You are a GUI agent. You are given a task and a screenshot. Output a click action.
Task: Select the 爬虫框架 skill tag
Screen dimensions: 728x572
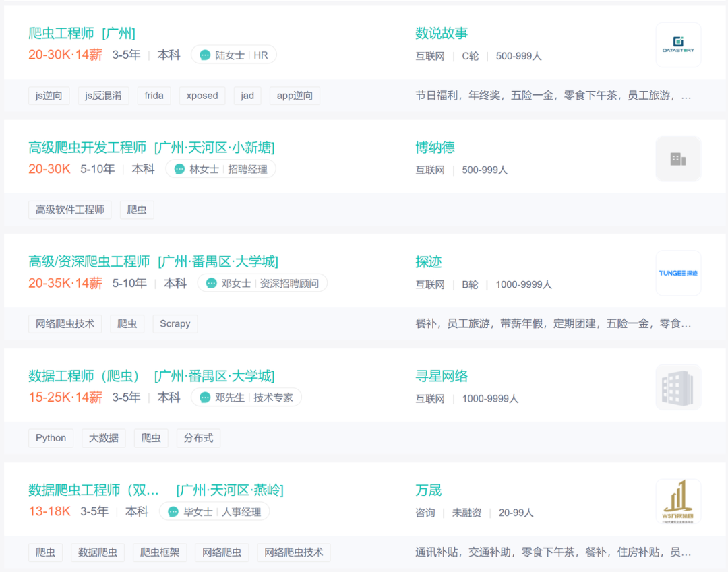[160, 552]
